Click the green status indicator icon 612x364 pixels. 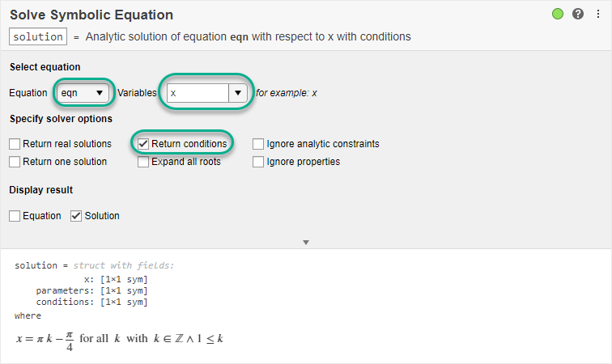click(x=558, y=14)
